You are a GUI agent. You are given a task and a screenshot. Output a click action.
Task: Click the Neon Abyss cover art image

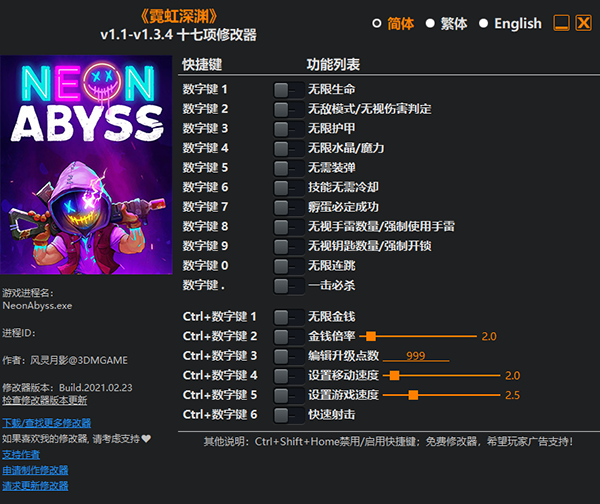pyautogui.click(x=86, y=165)
